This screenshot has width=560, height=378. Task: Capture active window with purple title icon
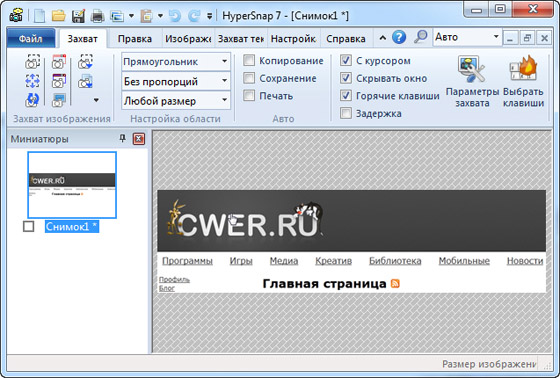pos(59,81)
